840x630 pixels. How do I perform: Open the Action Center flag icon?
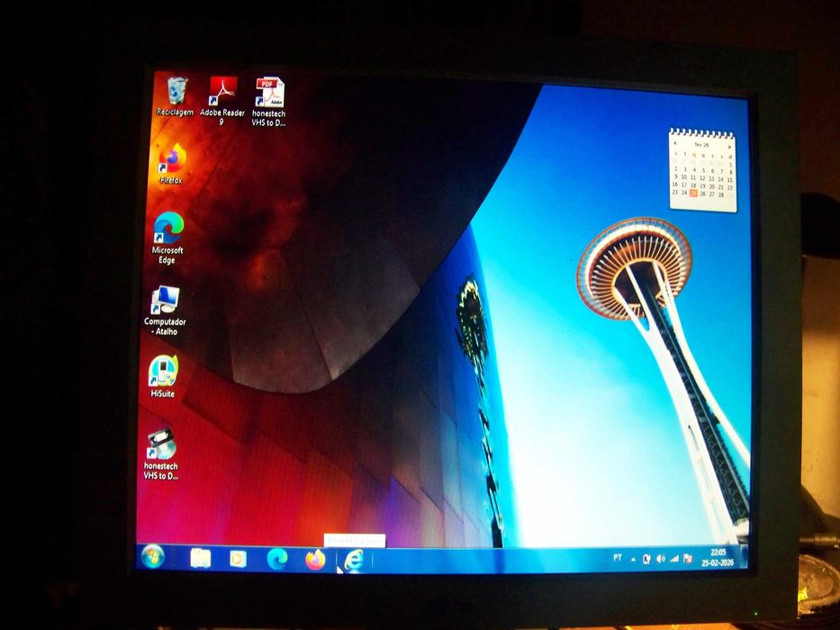[x=688, y=559]
